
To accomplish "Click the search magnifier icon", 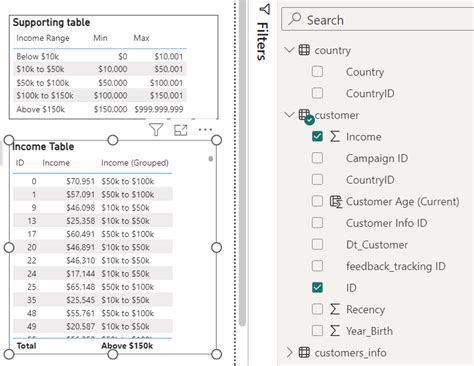I will coord(295,19).
